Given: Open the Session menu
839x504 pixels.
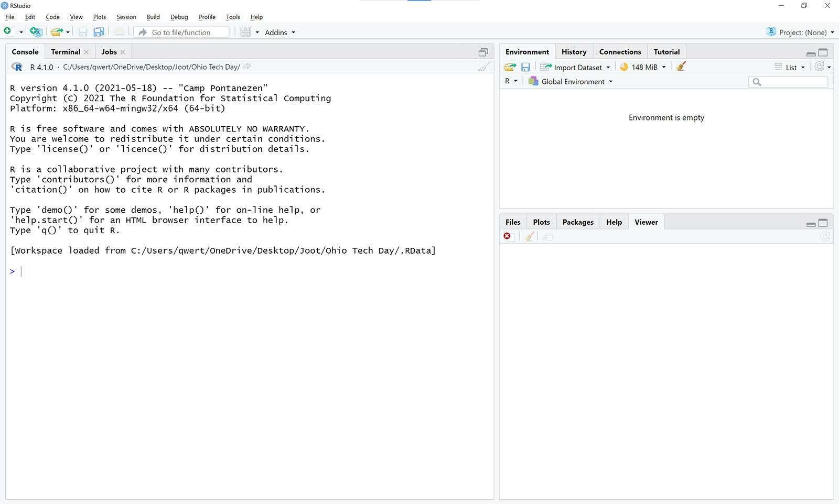Looking at the screenshot, I should tap(126, 17).
